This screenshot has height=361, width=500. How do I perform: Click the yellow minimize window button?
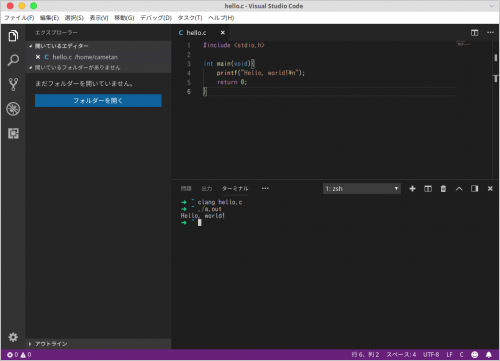[22, 6]
